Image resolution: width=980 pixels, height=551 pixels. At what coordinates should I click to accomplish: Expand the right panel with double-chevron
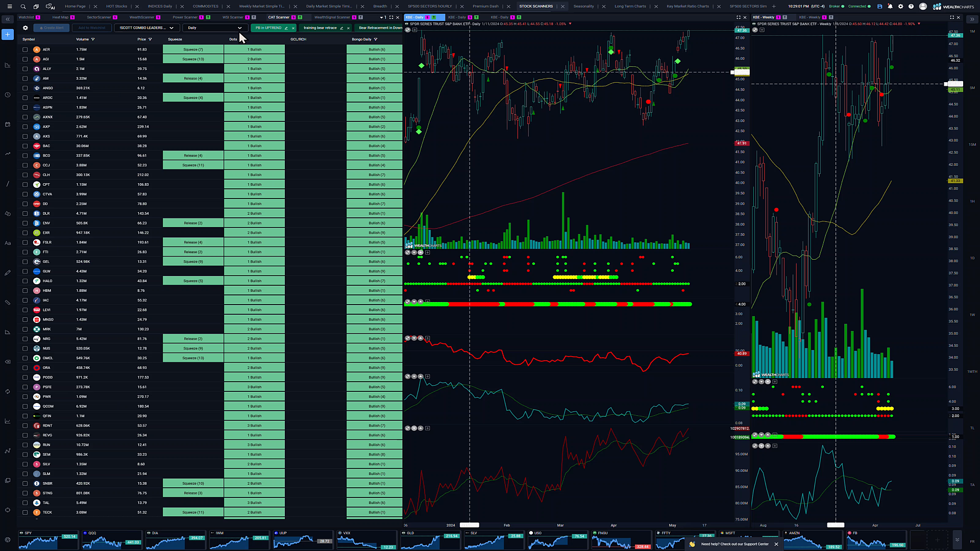(x=972, y=19)
